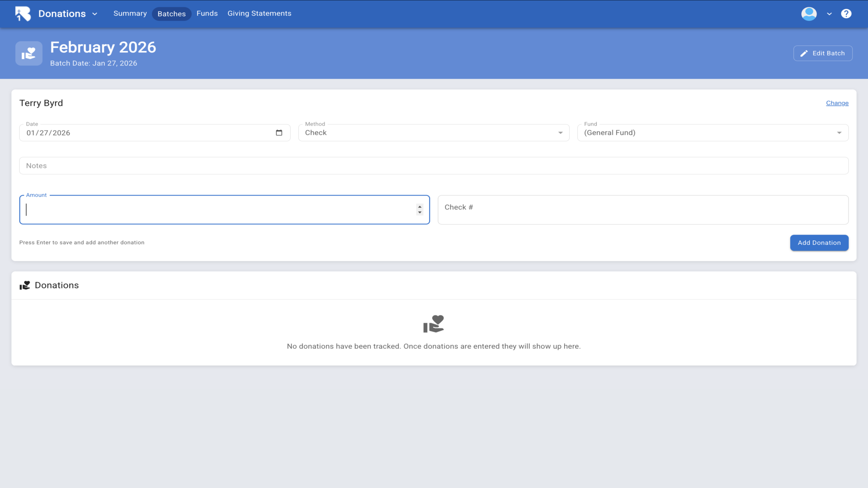Open the Method dropdown showing Check
Image resolution: width=868 pixels, height=488 pixels.
[434, 133]
